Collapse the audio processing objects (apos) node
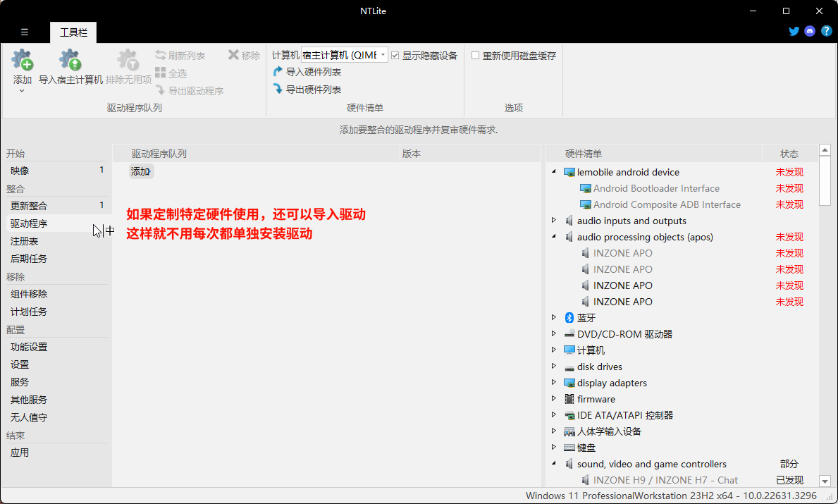 pos(554,236)
